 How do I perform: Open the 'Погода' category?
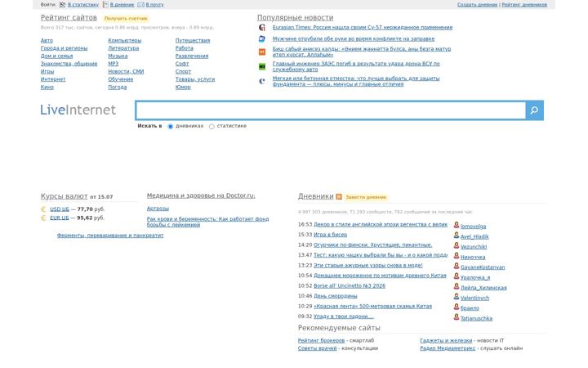118,88
